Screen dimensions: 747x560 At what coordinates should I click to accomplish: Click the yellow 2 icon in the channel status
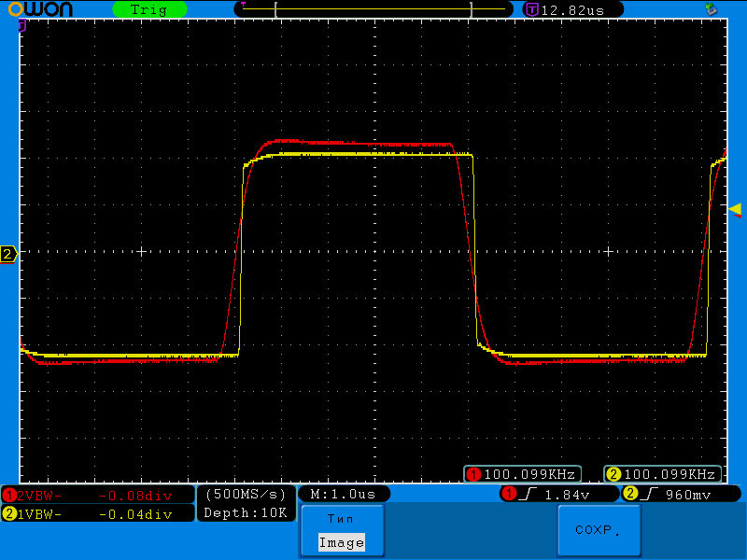pyautogui.click(x=9, y=514)
